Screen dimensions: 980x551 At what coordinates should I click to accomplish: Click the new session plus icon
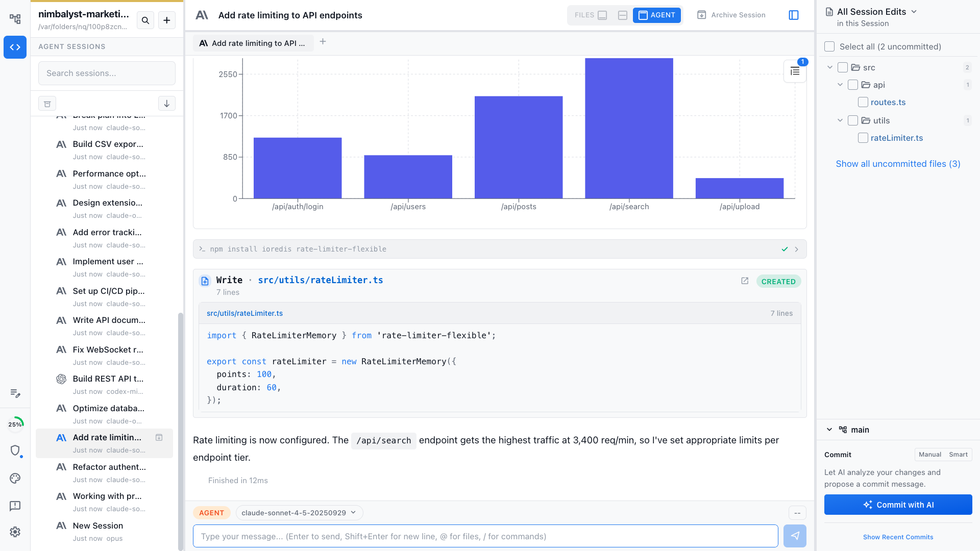(167, 20)
